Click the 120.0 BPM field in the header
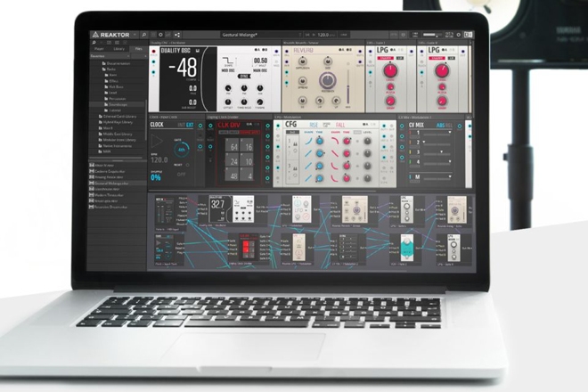This screenshot has width=588, height=392. coord(325,35)
